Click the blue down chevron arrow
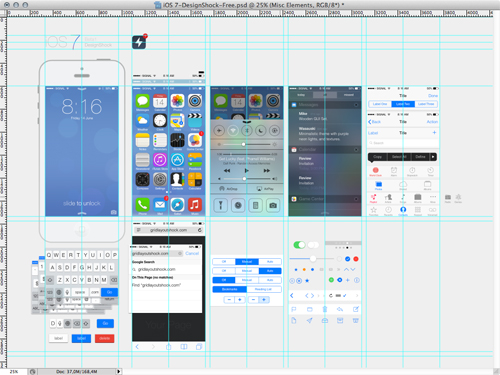Image resolution: width=500 pixels, height=375 pixels. (x=353, y=269)
